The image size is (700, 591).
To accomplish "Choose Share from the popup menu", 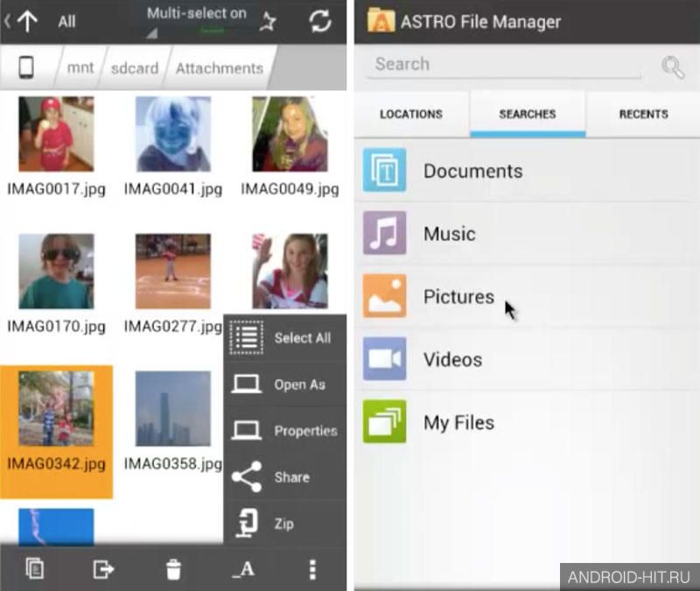I will coord(285,477).
